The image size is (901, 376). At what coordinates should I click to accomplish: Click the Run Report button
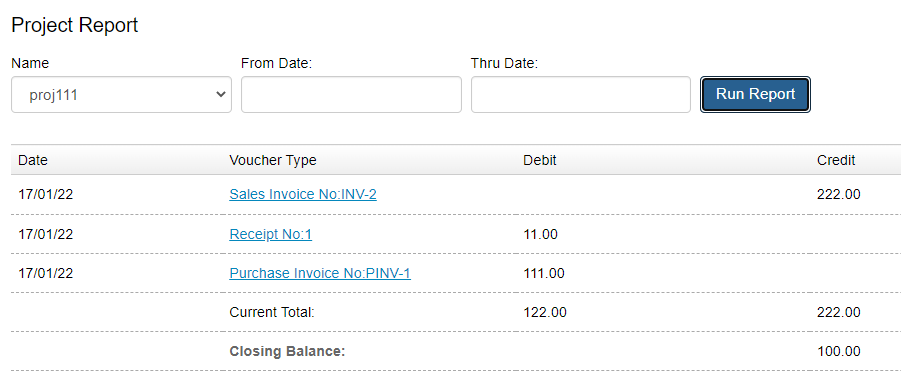coord(755,94)
